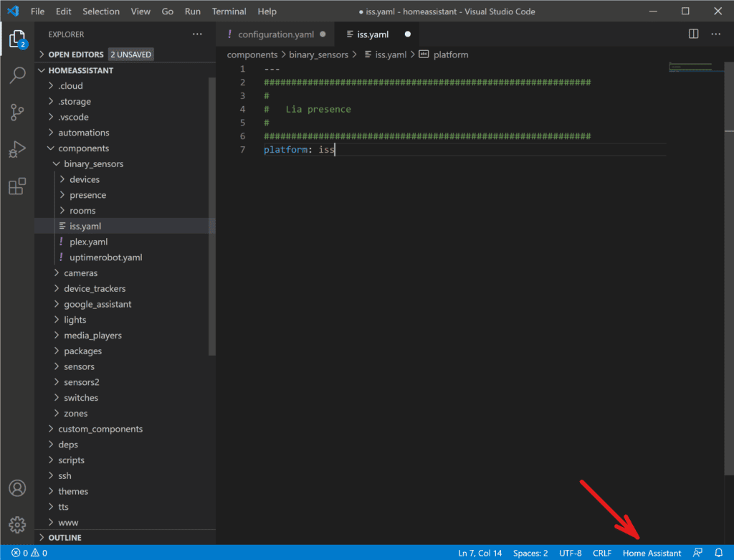This screenshot has height=560, width=734.
Task: Split the editor to the right
Action: tap(693, 34)
